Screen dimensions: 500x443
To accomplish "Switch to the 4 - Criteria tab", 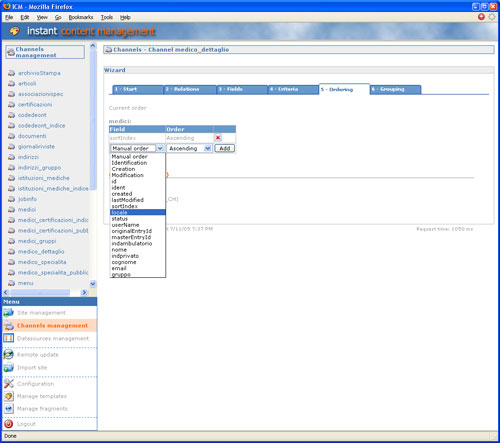I will click(293, 89).
